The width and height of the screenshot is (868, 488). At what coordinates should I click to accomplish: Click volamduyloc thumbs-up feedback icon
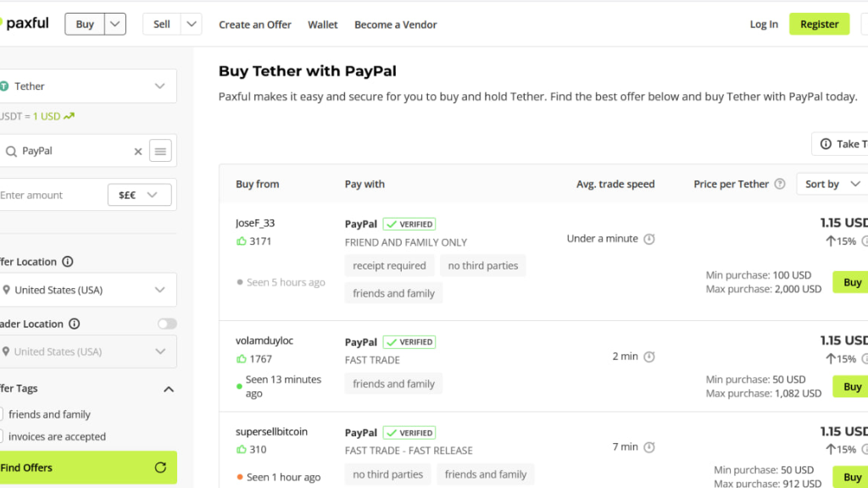241,358
